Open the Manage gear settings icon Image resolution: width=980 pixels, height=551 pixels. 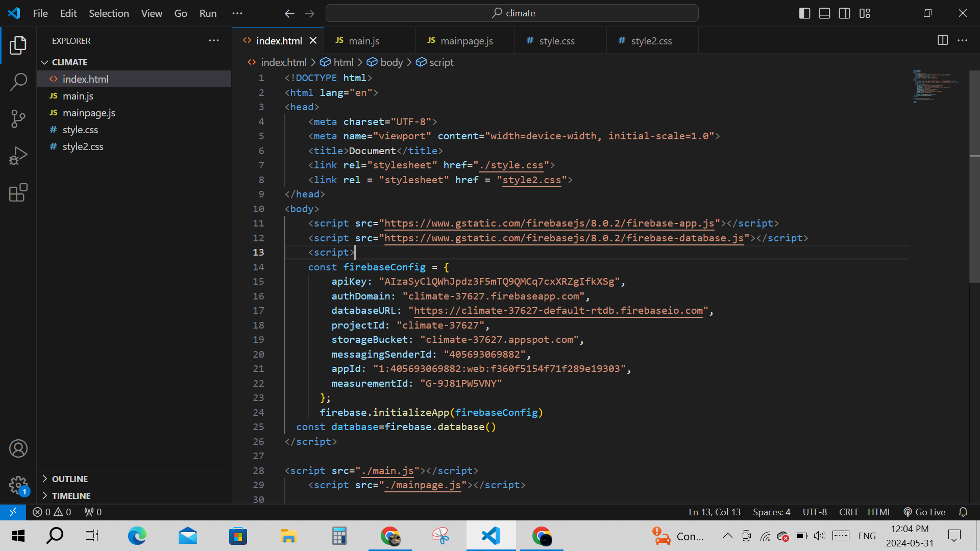[18, 485]
